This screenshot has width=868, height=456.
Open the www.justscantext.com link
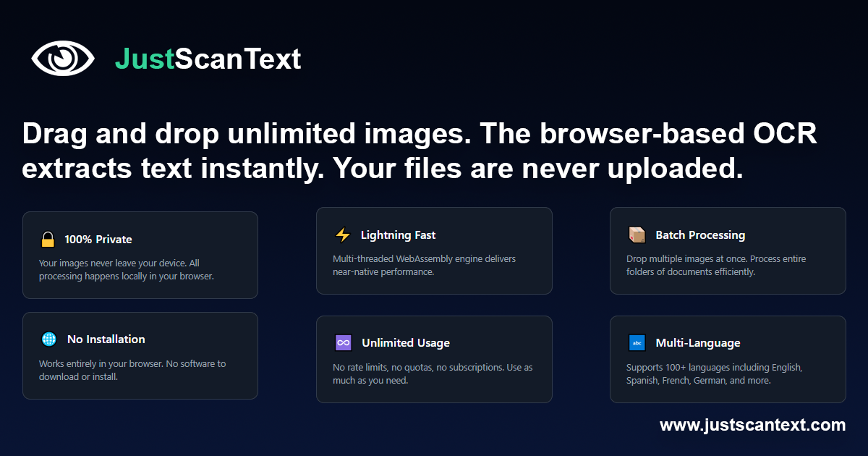pos(752,425)
